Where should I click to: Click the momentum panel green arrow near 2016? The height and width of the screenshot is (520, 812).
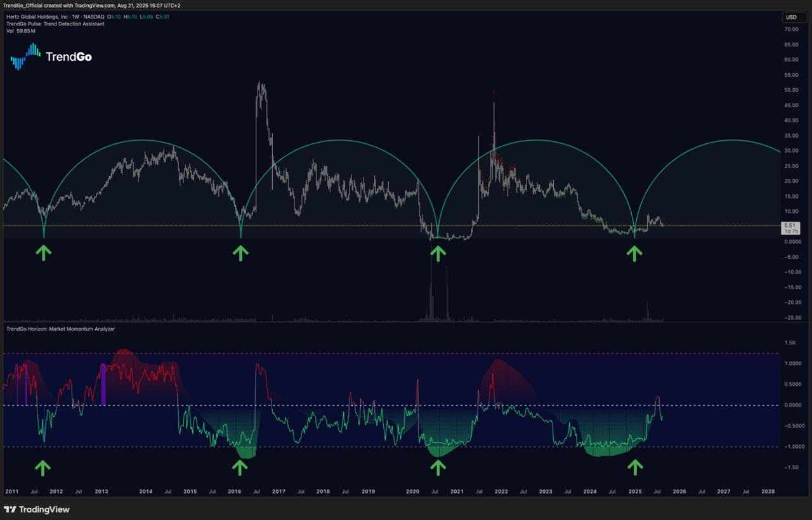239,467
